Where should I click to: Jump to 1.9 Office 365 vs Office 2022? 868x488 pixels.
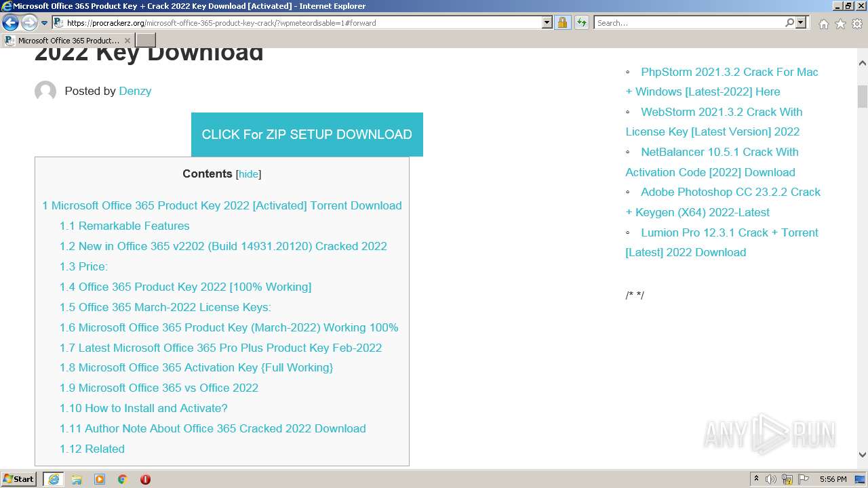(159, 388)
